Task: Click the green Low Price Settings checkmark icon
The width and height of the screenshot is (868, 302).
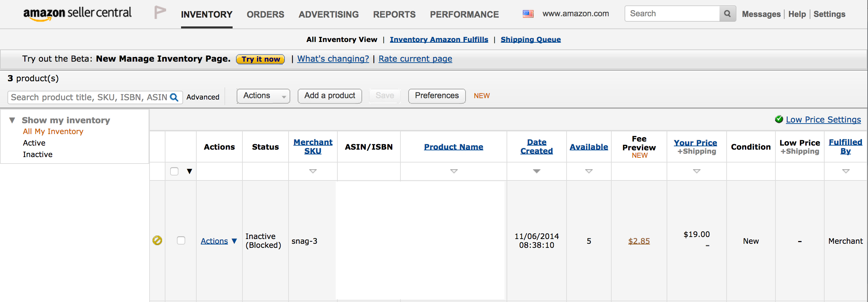Action: click(x=779, y=119)
